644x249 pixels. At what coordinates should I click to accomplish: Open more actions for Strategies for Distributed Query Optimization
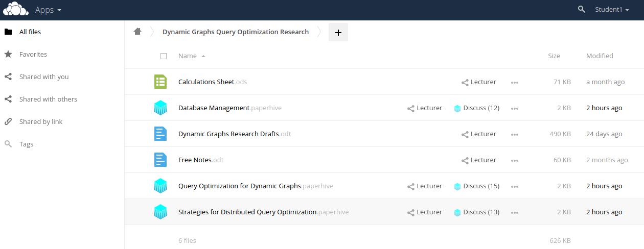(x=515, y=212)
